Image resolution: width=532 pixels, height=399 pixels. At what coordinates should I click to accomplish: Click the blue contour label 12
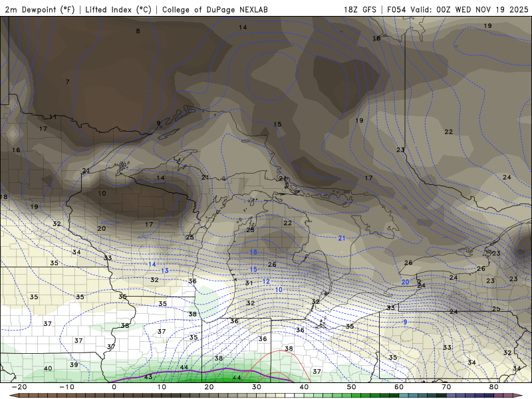(266, 281)
